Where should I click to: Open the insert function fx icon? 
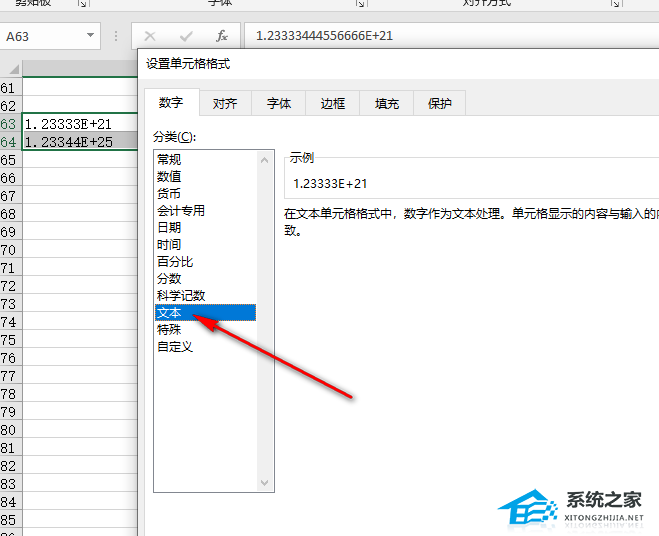click(221, 36)
